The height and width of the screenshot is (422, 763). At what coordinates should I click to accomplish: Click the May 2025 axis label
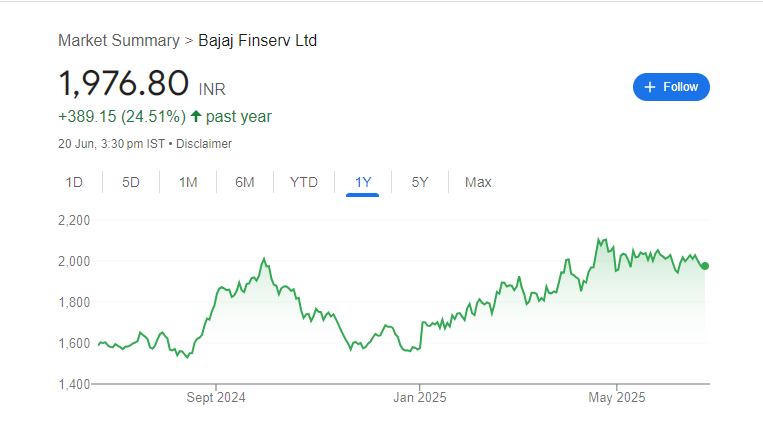point(617,398)
